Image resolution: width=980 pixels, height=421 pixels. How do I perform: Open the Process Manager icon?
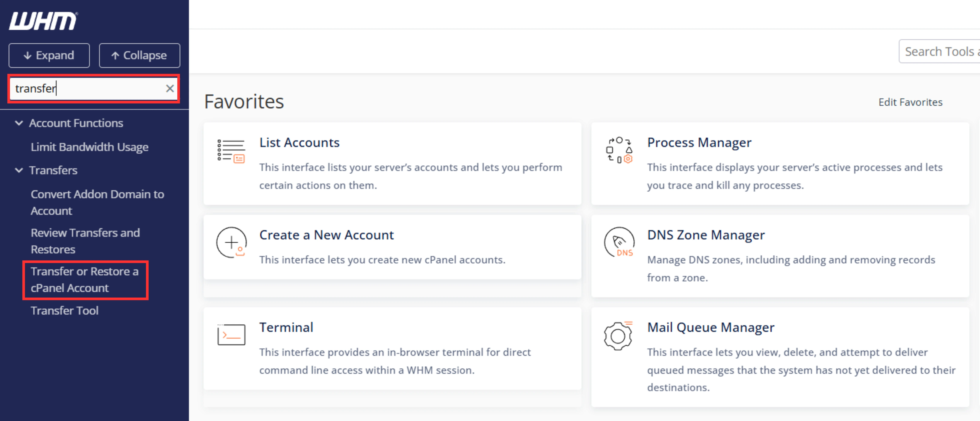(x=619, y=151)
